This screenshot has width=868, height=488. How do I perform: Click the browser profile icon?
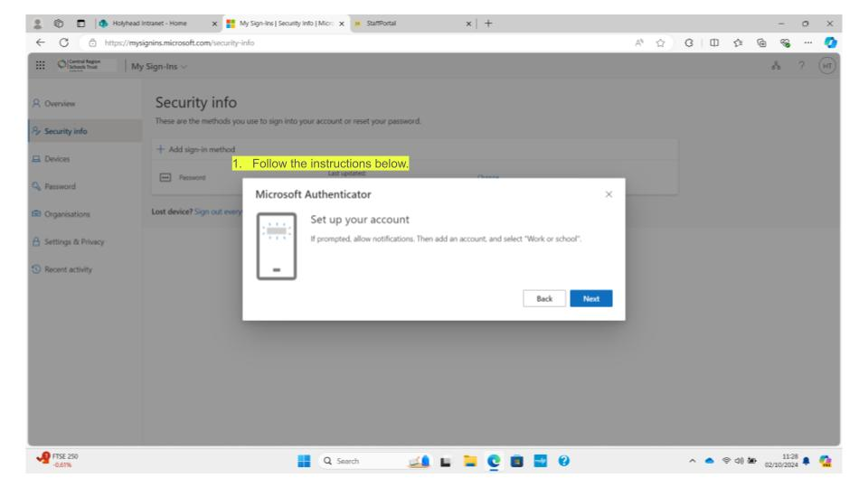pyautogui.click(x=37, y=23)
